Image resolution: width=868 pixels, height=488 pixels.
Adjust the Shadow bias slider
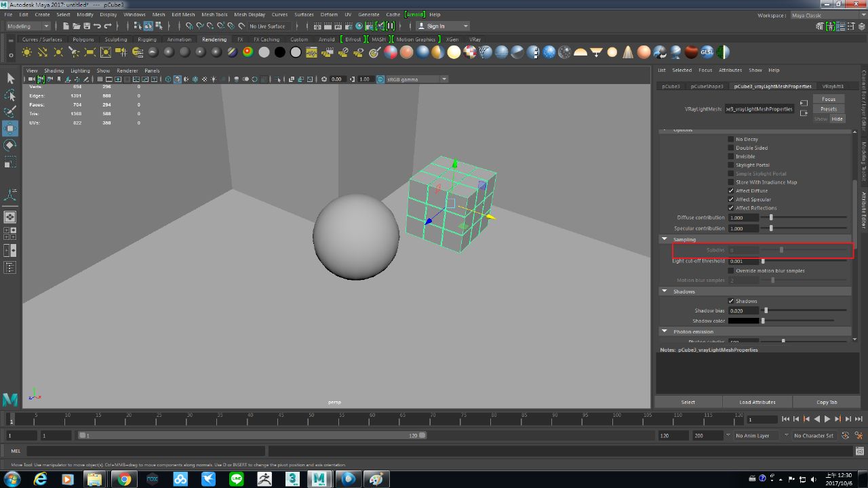pos(806,310)
